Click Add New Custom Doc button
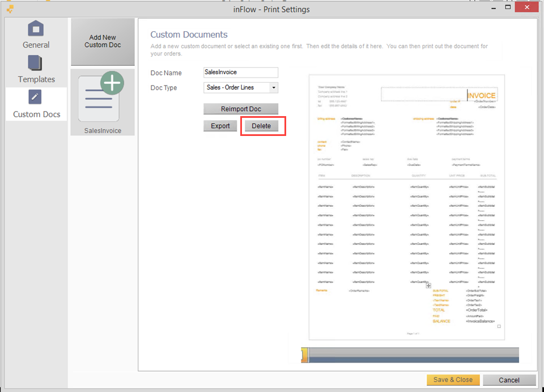Viewport: 544px width, 392px height. click(103, 41)
